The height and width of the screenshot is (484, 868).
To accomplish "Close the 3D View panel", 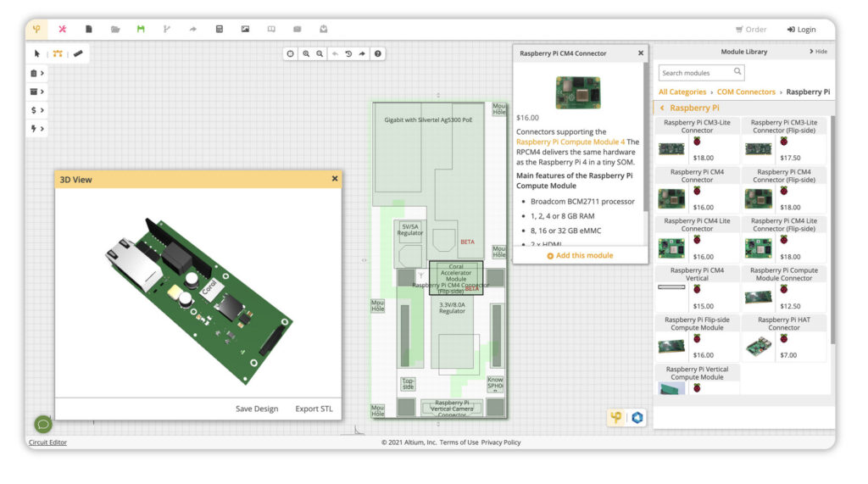I will [334, 179].
